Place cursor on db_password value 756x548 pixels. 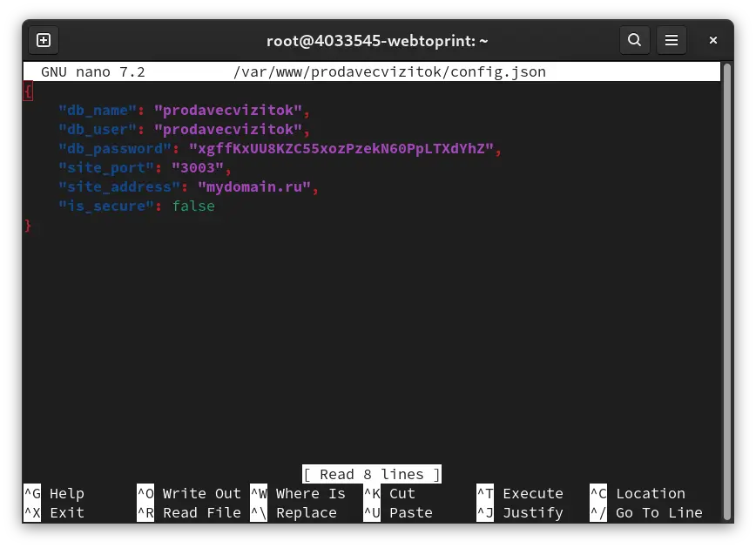[341, 149]
